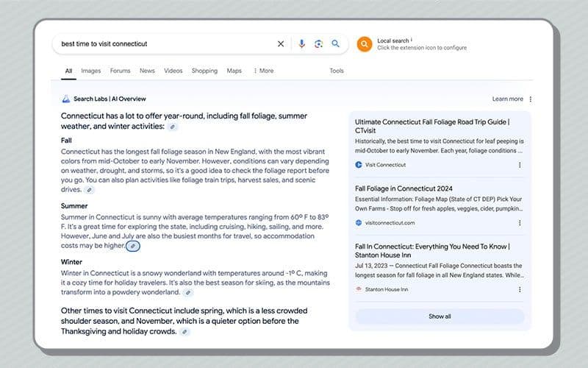
Task: Open the Videos tab
Action: pyautogui.click(x=173, y=71)
